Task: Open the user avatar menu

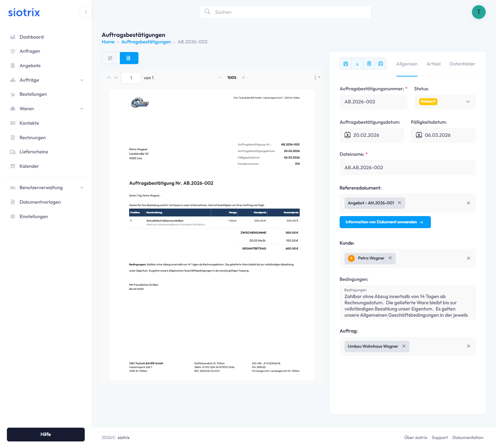Action: click(x=478, y=12)
